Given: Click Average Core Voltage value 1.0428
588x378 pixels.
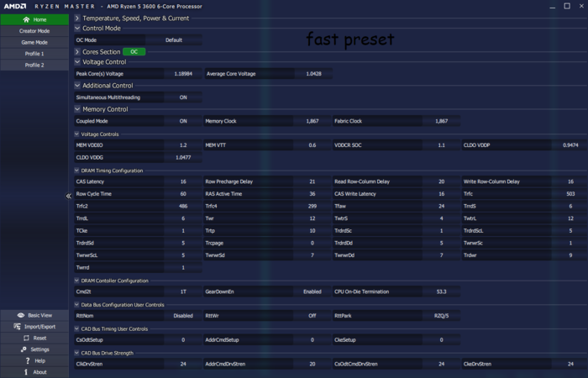Looking at the screenshot, I should point(313,74).
